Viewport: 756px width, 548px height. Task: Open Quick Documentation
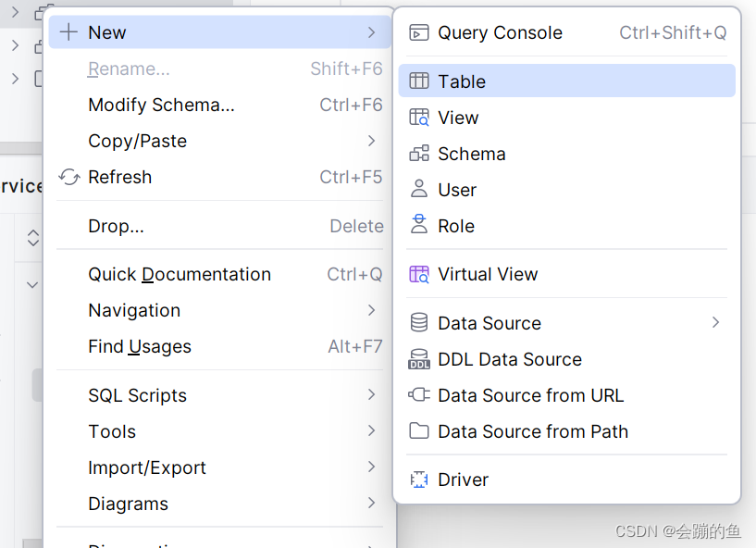click(180, 274)
